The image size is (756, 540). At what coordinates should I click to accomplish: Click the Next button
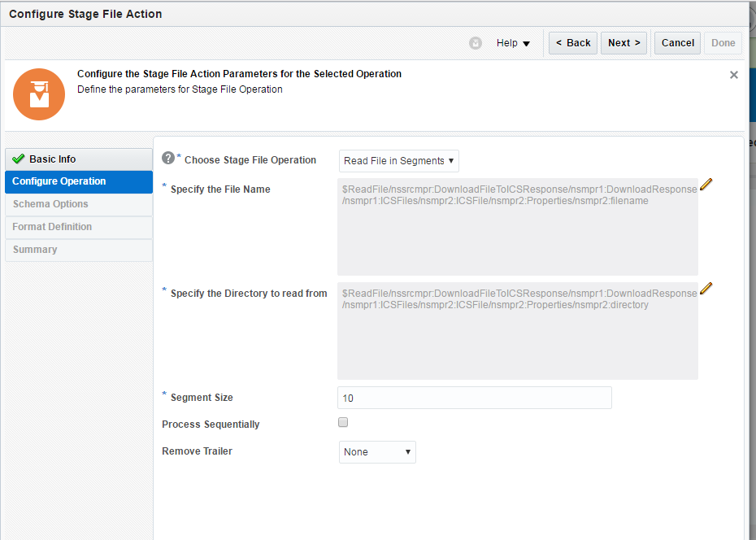click(x=623, y=43)
